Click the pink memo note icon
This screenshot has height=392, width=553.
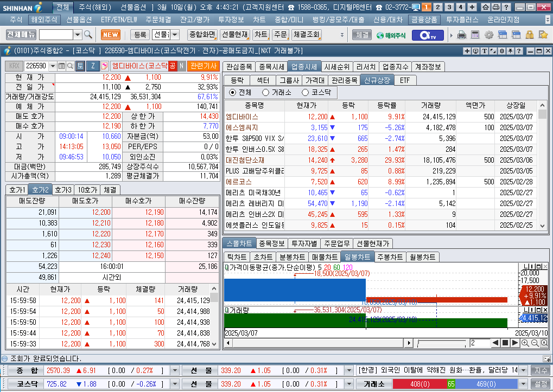(104, 66)
